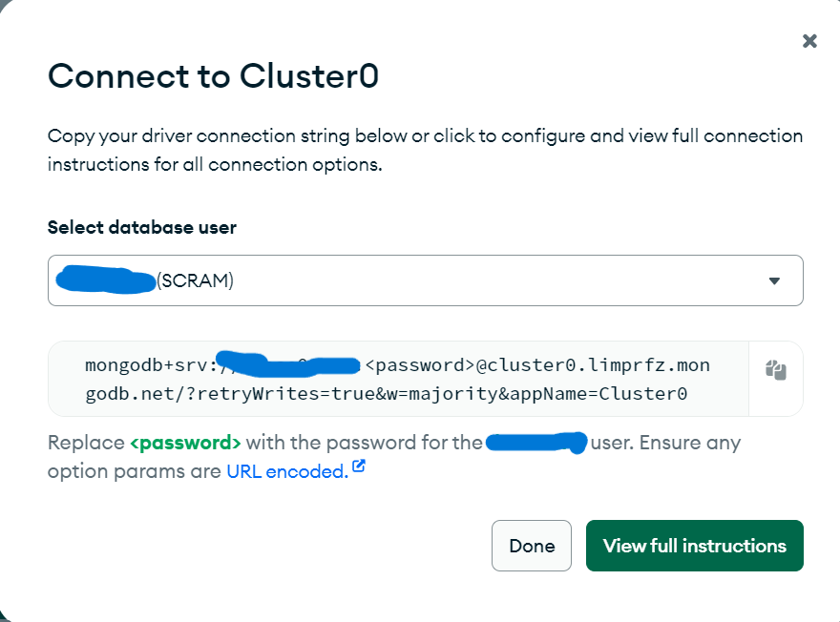Screen dimensions: 840x622
Task: Follow the URL encoded link
Action: click(x=287, y=471)
